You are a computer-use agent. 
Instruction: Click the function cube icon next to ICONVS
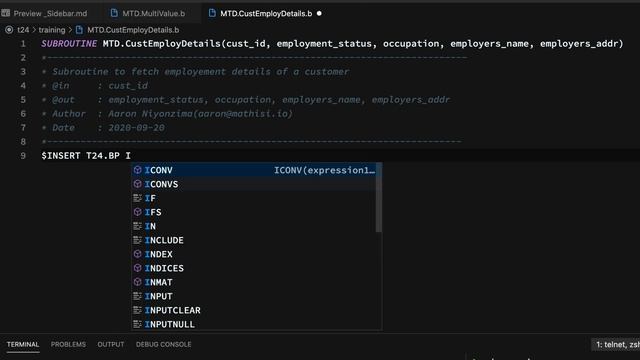pyautogui.click(x=138, y=184)
